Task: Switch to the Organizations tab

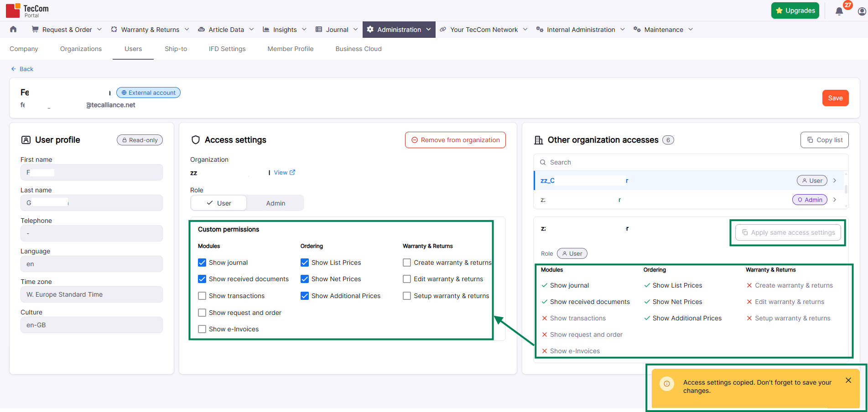Action: [x=81, y=49]
